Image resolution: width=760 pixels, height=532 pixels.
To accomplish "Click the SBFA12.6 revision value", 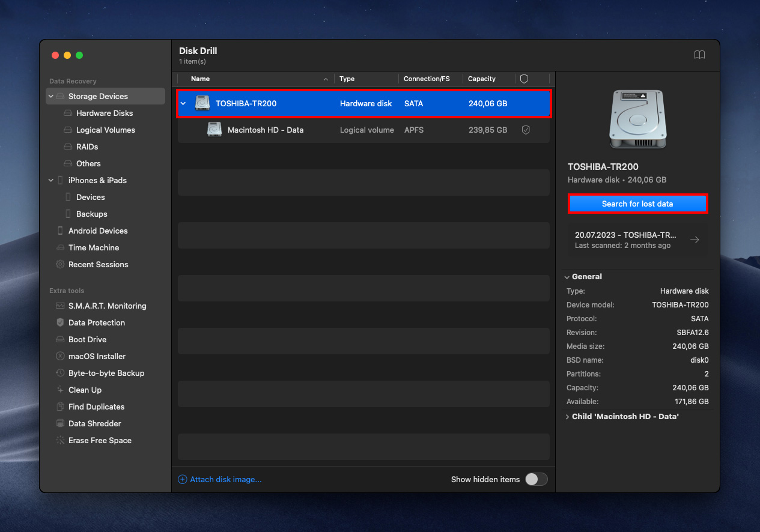I will click(693, 333).
